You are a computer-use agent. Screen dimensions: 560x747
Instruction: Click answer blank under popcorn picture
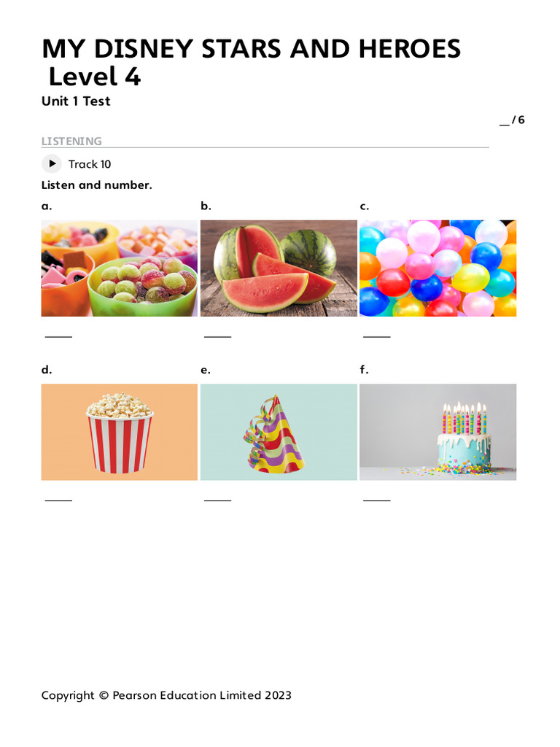[58, 498]
